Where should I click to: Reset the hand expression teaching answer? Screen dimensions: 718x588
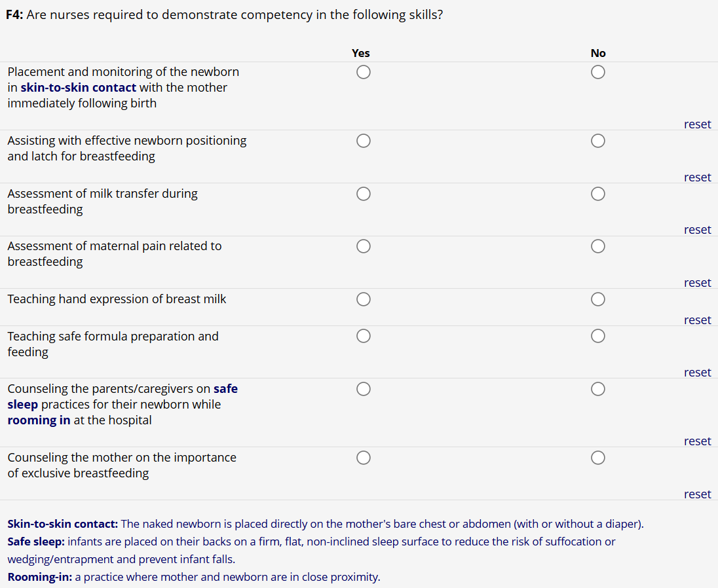click(697, 320)
